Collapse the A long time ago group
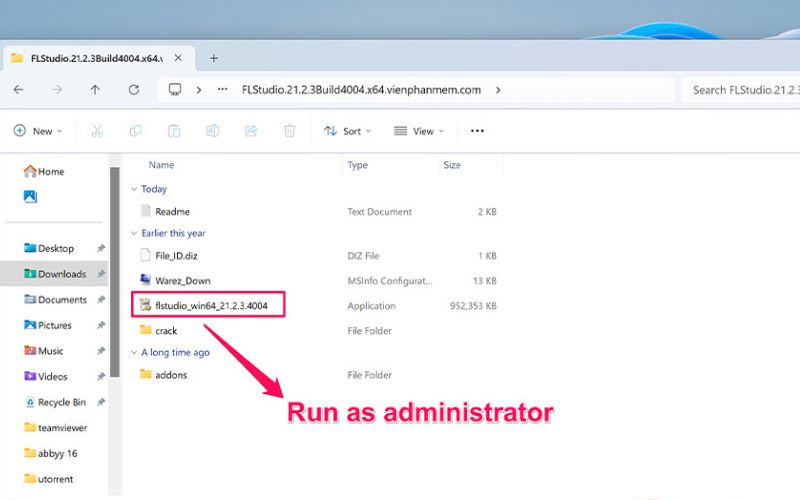Viewport: 800px width, 500px height. [134, 353]
